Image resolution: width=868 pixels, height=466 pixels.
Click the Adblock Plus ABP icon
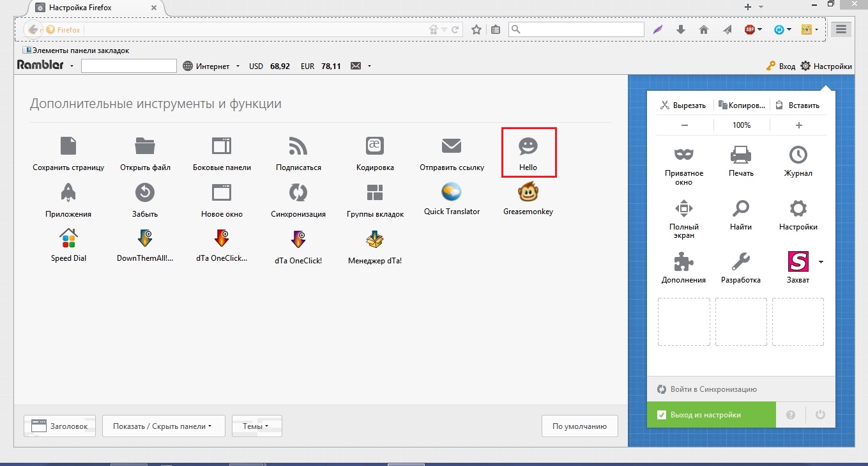point(750,29)
